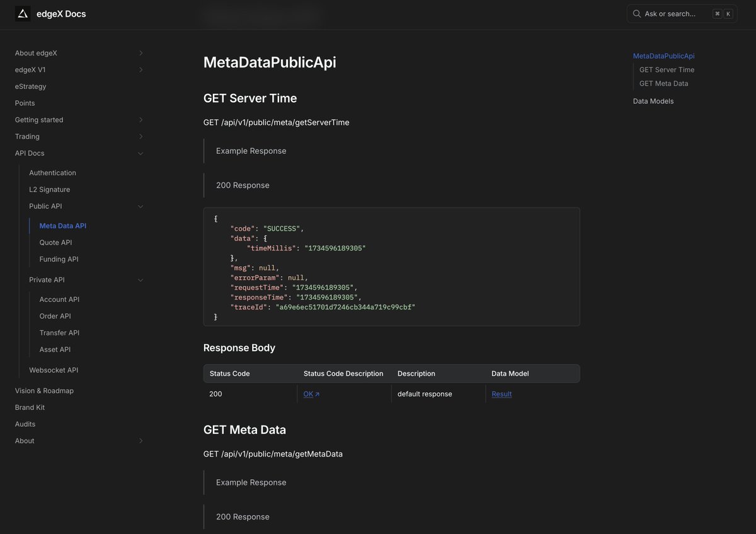Click the traceId value in code block
756x534 pixels.
coord(345,307)
